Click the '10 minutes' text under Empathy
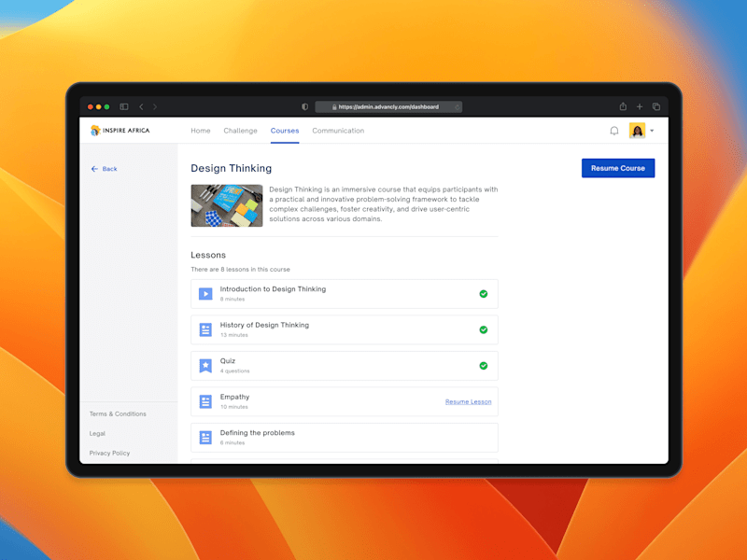This screenshot has height=560, width=747. [234, 407]
